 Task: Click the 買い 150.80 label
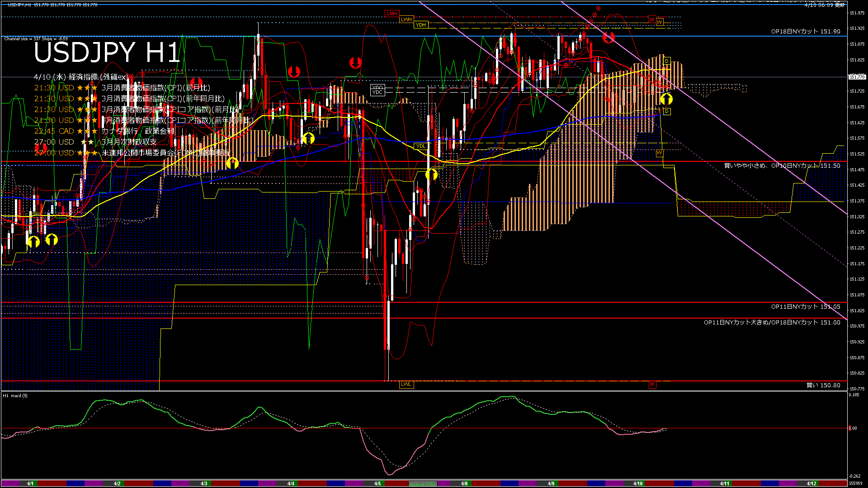[824, 385]
